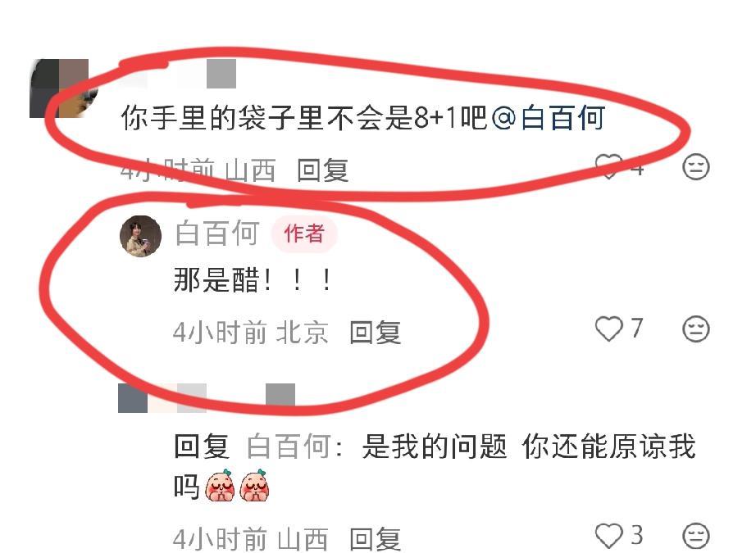
Task: Tap the 作者 author badge
Action: click(303, 233)
